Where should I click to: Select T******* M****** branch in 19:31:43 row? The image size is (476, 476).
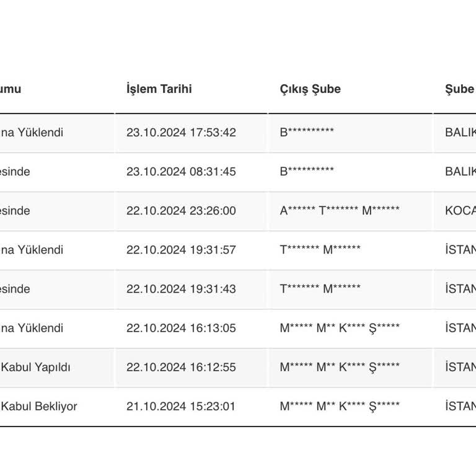(x=320, y=289)
